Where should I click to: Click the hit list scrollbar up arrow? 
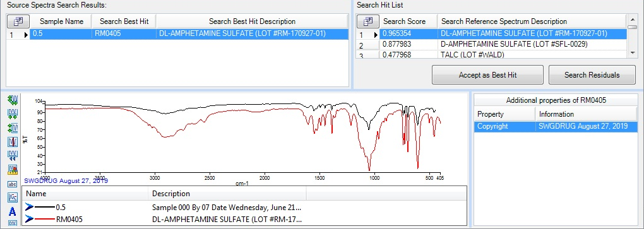coord(632,20)
